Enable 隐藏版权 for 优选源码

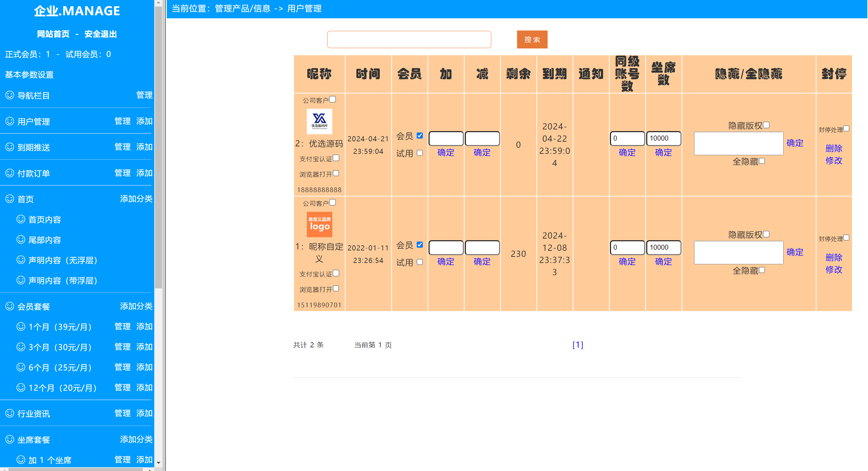[766, 125]
